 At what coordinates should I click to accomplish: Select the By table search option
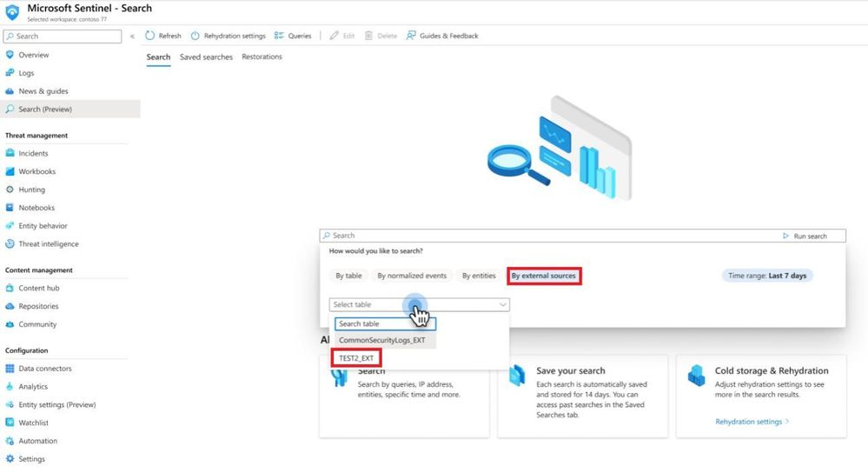pyautogui.click(x=348, y=276)
